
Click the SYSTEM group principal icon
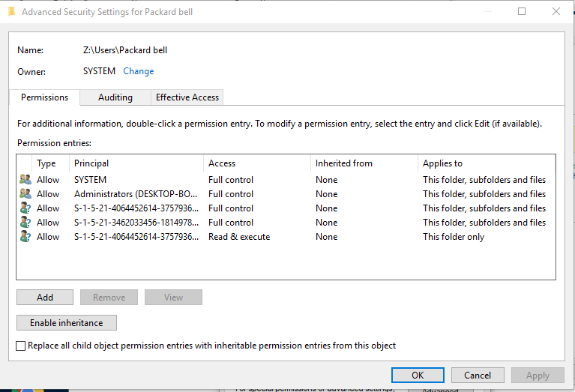[x=25, y=180]
